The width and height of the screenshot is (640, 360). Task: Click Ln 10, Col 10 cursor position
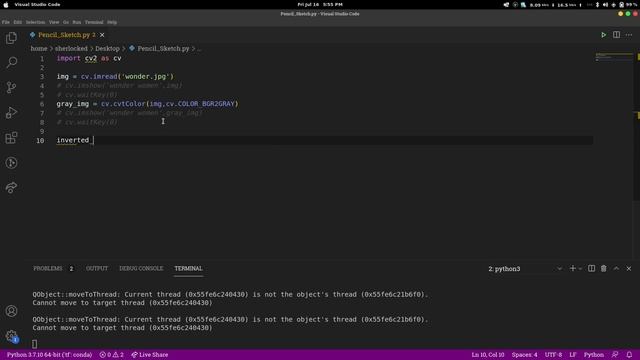(x=488, y=355)
